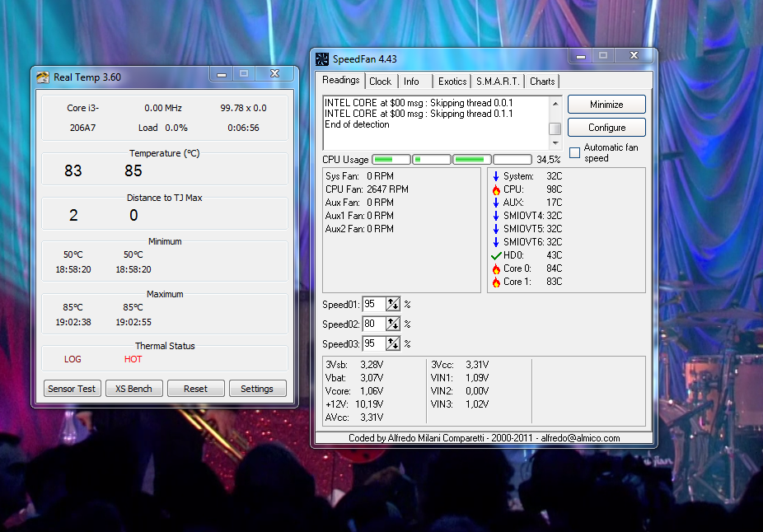
Task: Click the CPU Fan 2647 RPM reading
Action: [367, 189]
